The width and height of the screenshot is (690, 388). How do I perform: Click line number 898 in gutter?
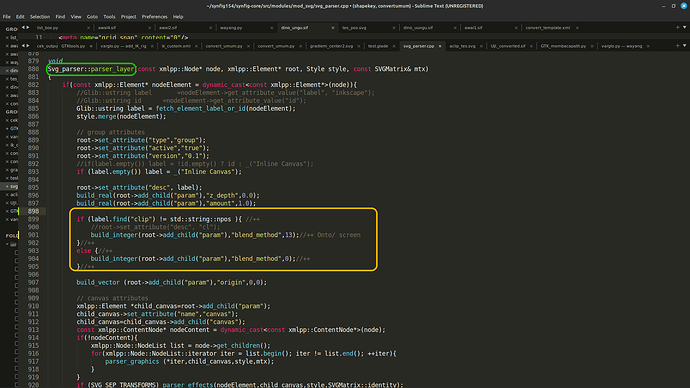pyautogui.click(x=33, y=211)
